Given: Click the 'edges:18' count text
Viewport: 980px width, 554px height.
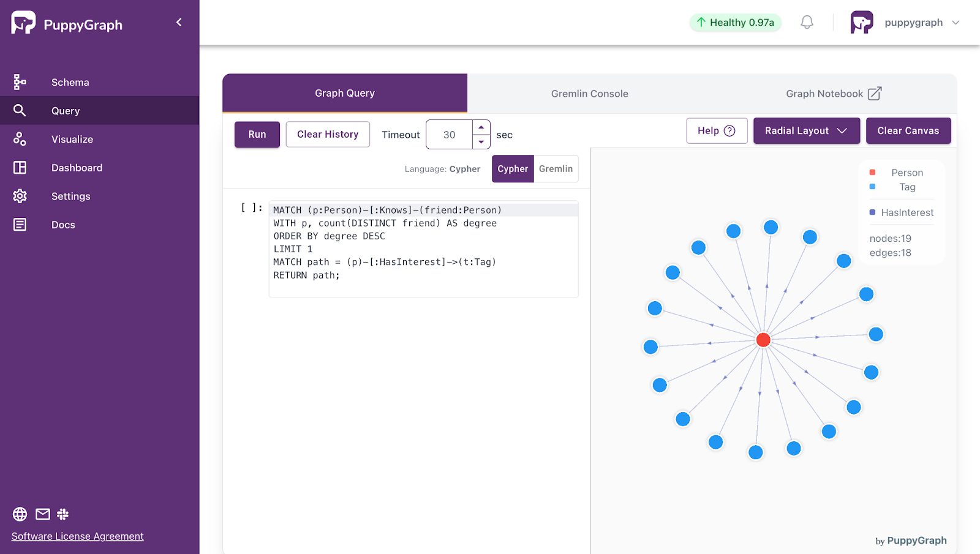Looking at the screenshot, I should coord(891,253).
